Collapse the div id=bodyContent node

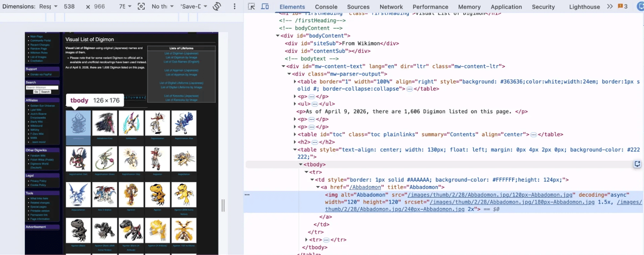coord(278,36)
